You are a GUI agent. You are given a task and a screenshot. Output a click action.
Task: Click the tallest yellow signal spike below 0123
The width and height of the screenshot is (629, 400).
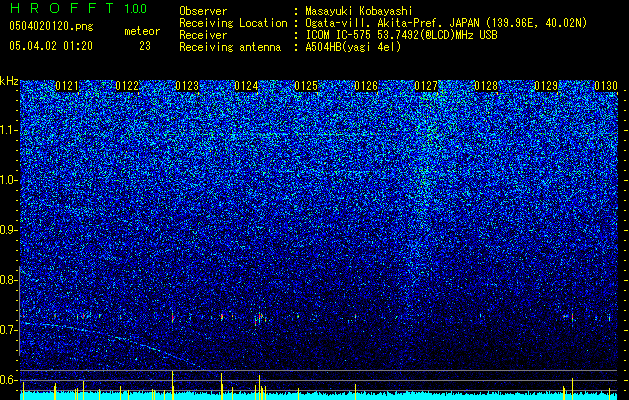point(172,385)
